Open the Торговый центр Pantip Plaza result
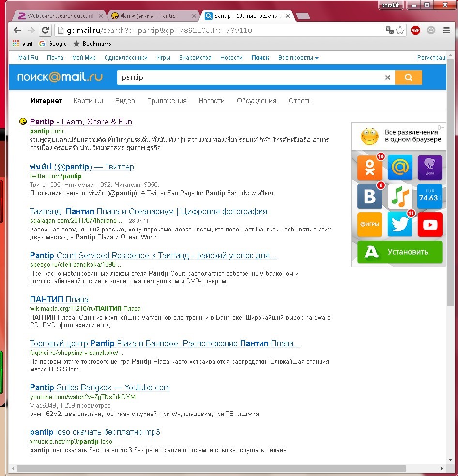Image resolution: width=458 pixels, height=476 pixels. click(165, 343)
